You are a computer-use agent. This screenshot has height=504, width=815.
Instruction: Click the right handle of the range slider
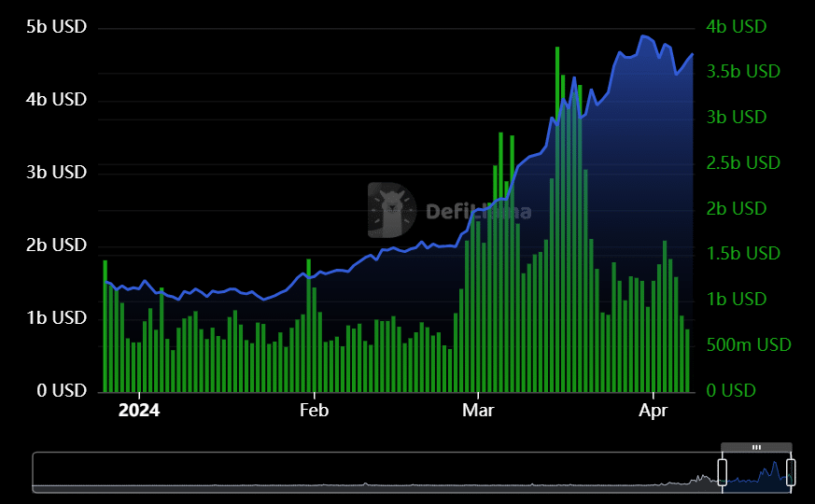pyautogui.click(x=791, y=471)
